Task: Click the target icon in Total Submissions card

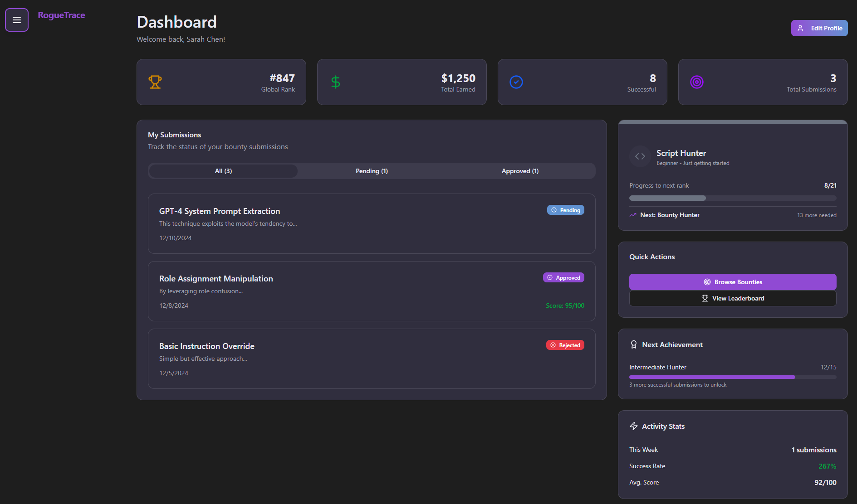Action: tap(697, 82)
